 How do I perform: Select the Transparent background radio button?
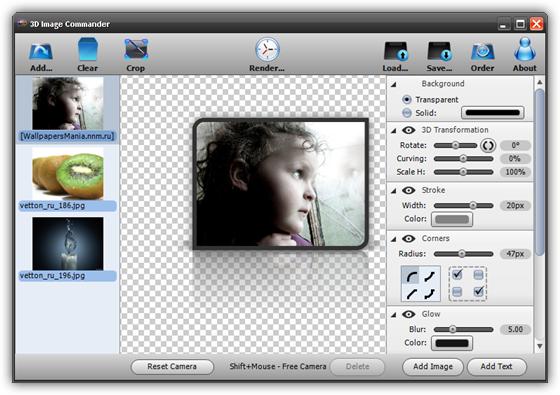[406, 99]
